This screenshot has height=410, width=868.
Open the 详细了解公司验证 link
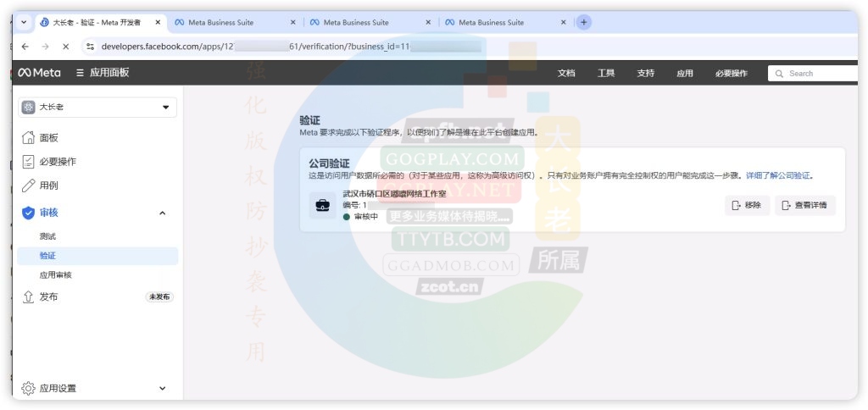pyautogui.click(x=779, y=175)
